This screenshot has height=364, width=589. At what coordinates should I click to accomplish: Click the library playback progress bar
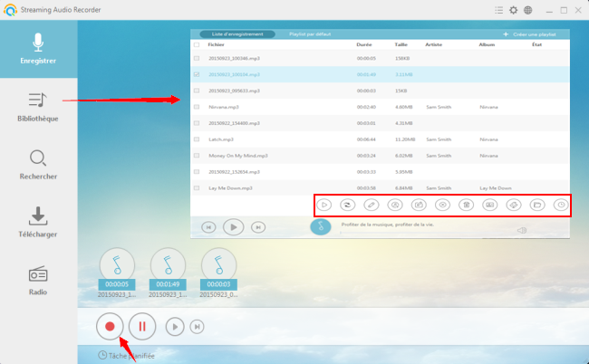427,233
